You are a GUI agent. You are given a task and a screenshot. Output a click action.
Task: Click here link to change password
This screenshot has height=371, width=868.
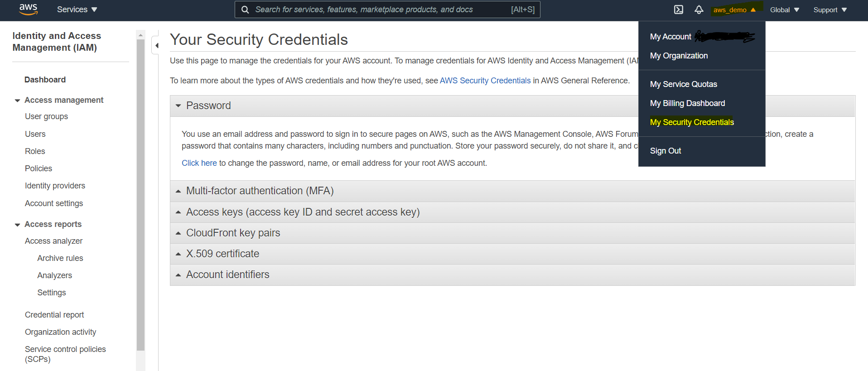tap(199, 163)
